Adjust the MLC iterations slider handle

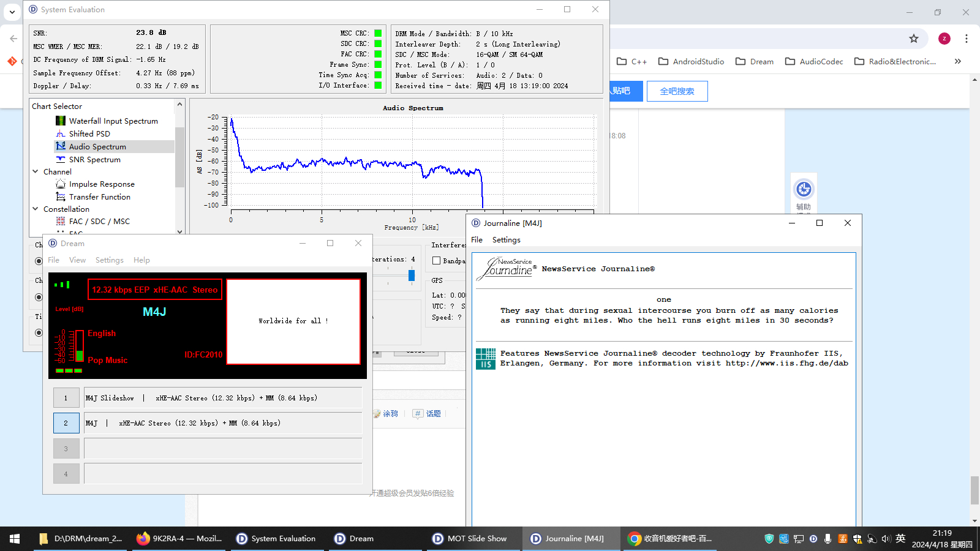click(x=412, y=275)
